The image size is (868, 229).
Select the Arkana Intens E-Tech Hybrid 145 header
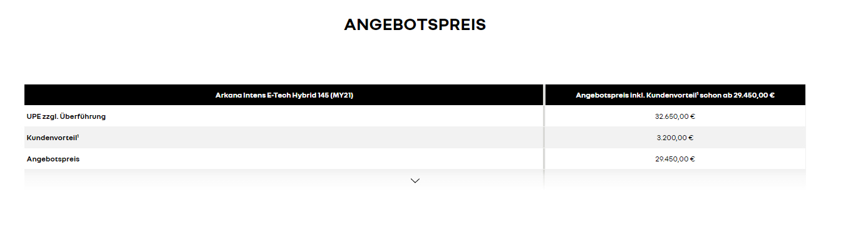pyautogui.click(x=284, y=95)
